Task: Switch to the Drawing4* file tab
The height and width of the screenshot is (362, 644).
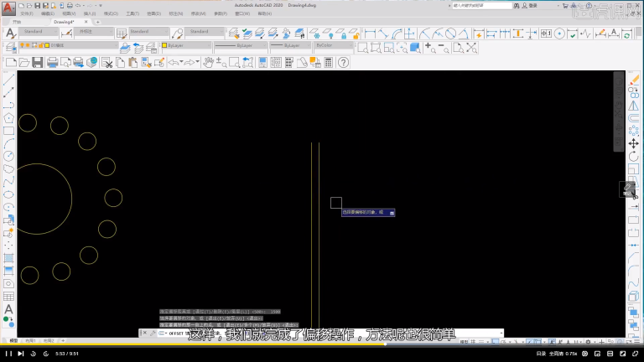Action: (64, 22)
